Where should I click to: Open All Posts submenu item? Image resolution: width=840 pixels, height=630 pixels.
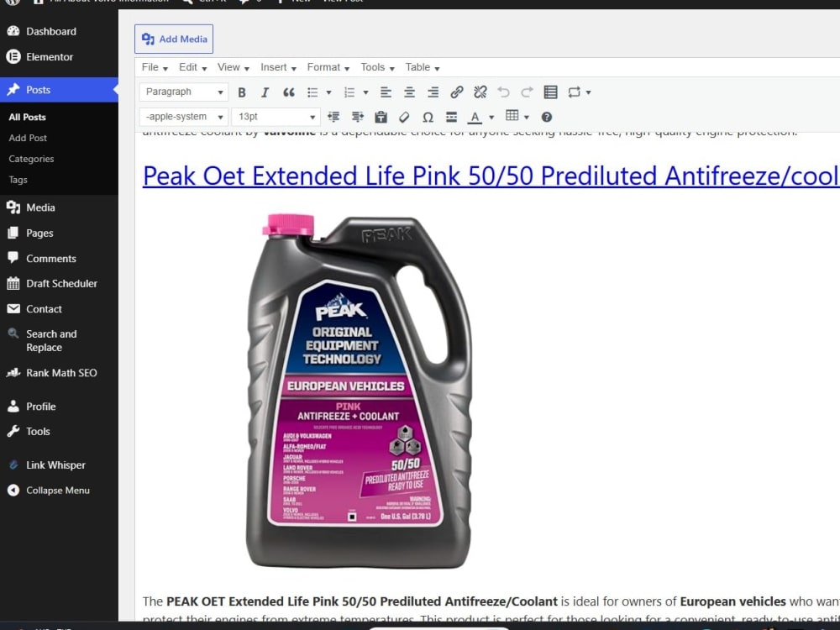tap(28, 117)
